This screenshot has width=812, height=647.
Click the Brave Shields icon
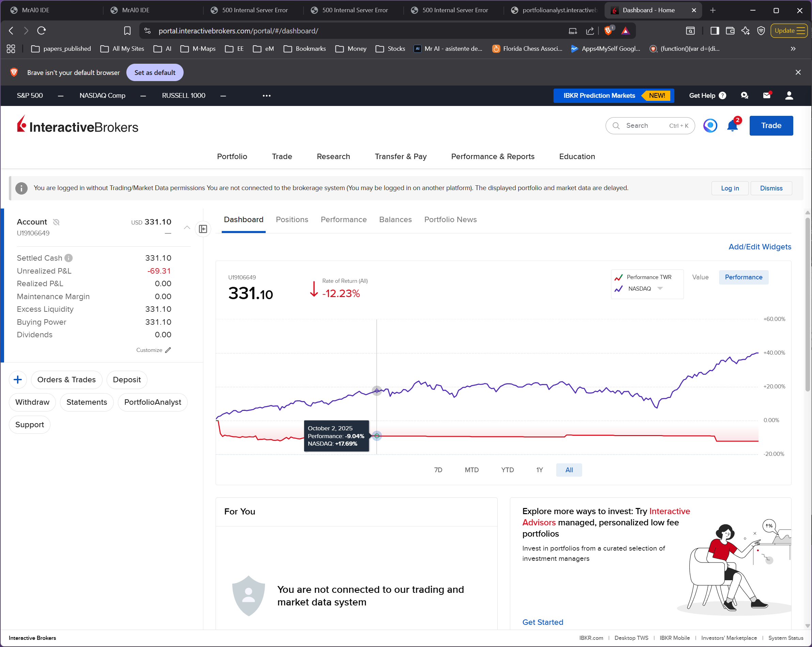click(609, 31)
